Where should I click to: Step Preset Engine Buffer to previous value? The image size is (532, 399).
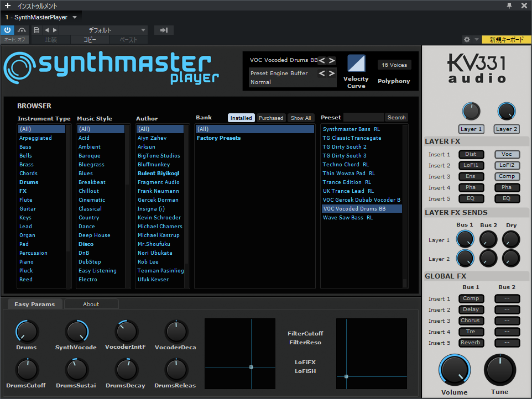[322, 73]
